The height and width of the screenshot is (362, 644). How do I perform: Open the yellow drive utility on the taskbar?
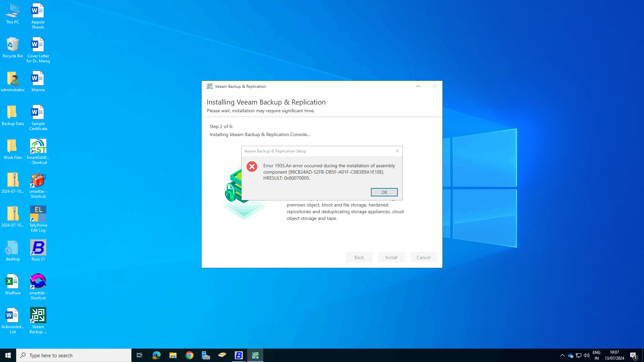click(222, 355)
